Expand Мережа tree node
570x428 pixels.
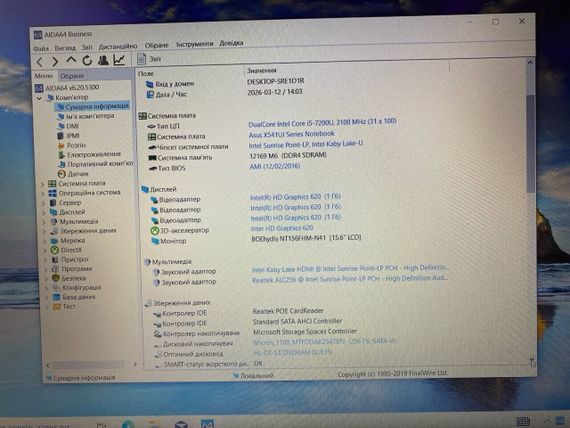coord(45,241)
